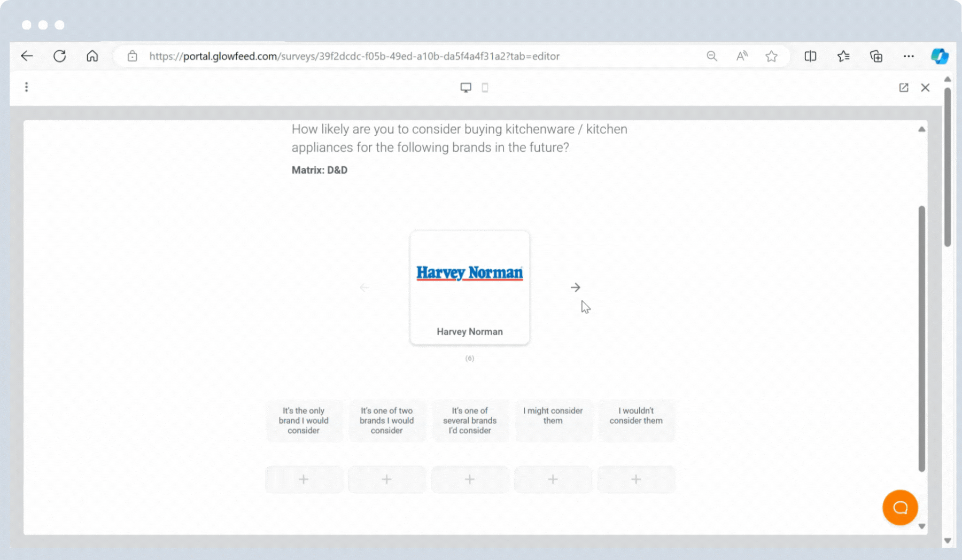
Task: Choose "I might consider them" option
Action: [x=553, y=421]
